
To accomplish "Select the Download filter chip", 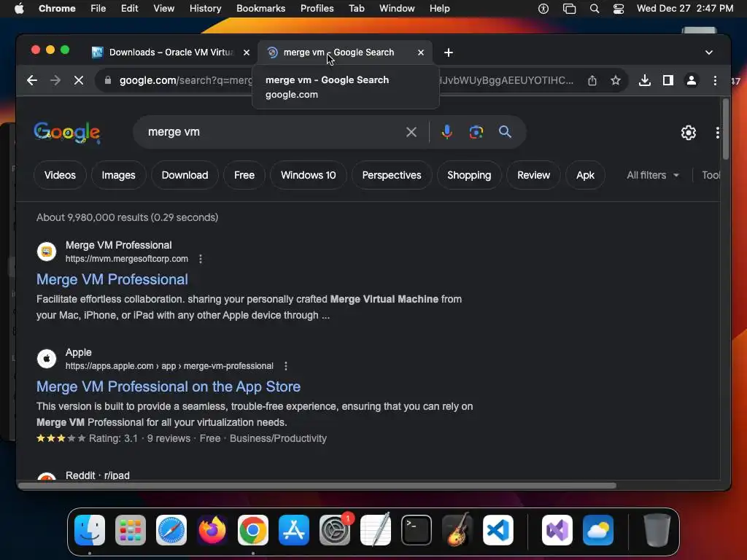I will pos(185,175).
